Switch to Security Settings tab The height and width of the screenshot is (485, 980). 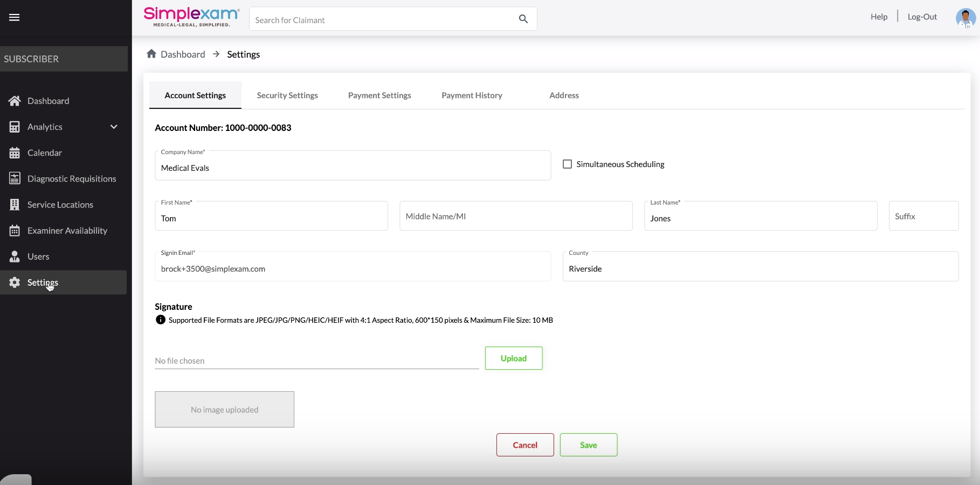(287, 95)
